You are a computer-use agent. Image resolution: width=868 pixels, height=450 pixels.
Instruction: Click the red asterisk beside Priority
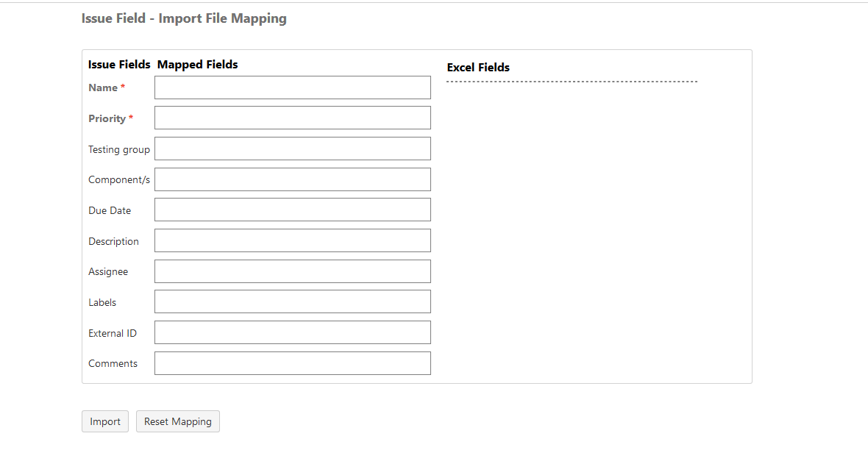point(130,118)
